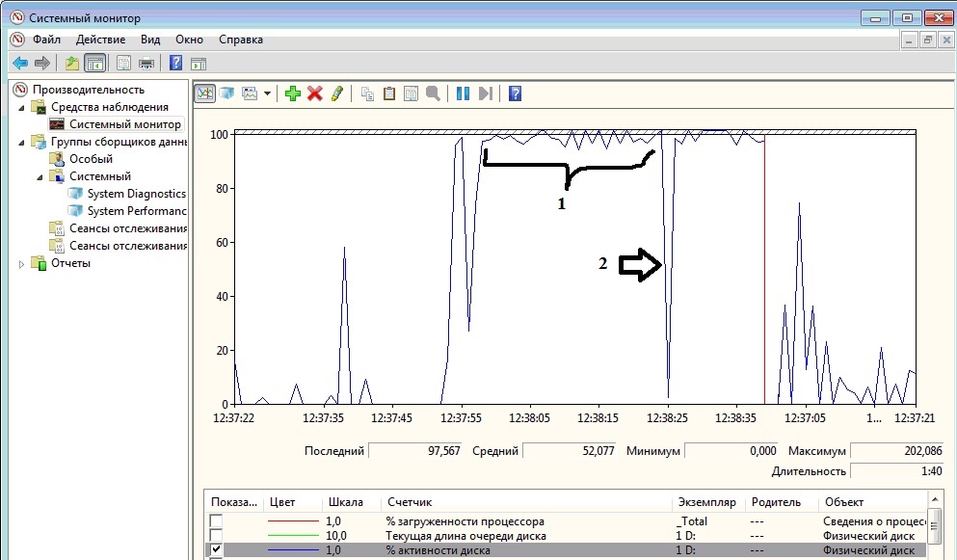Click System Performance collector set icon
The image size is (957, 560).
point(76,211)
